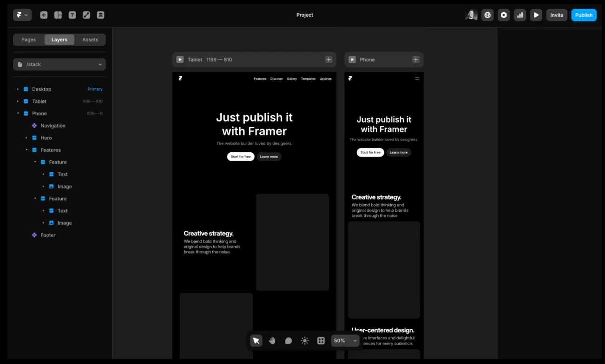Start site Preview with the play icon
Screen dimensions: 605x364
point(536,14)
